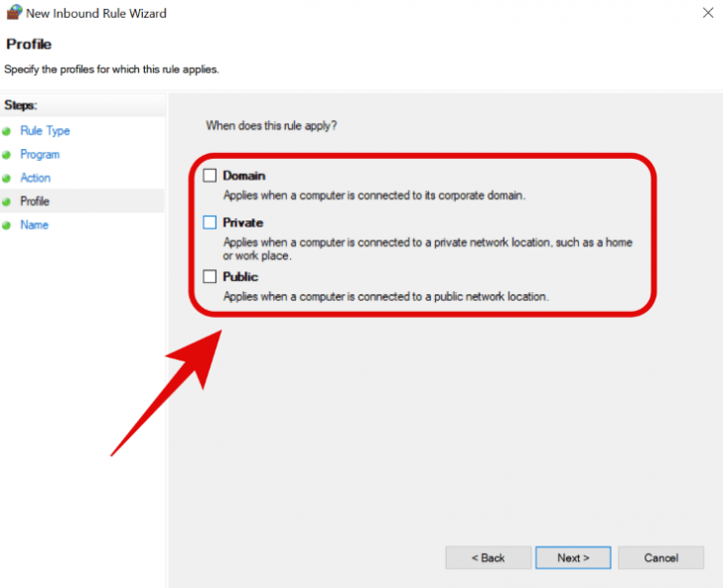723x588 pixels.
Task: Jump to the Program step label
Action: tap(40, 155)
